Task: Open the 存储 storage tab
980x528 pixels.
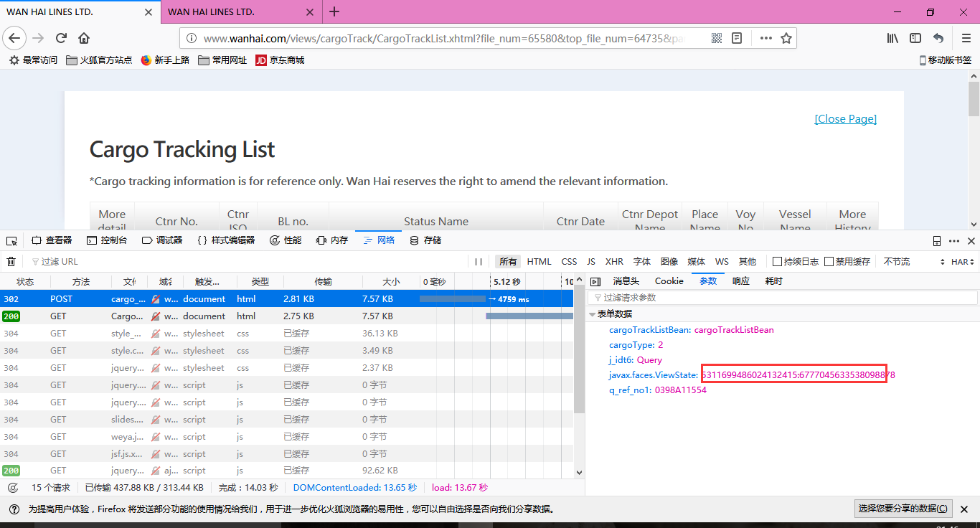Action: pyautogui.click(x=425, y=240)
